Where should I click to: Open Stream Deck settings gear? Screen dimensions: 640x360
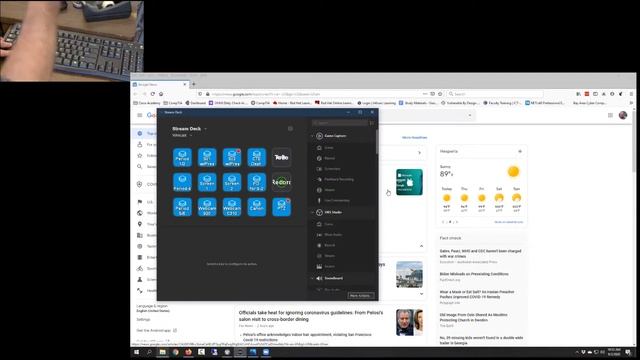290,129
